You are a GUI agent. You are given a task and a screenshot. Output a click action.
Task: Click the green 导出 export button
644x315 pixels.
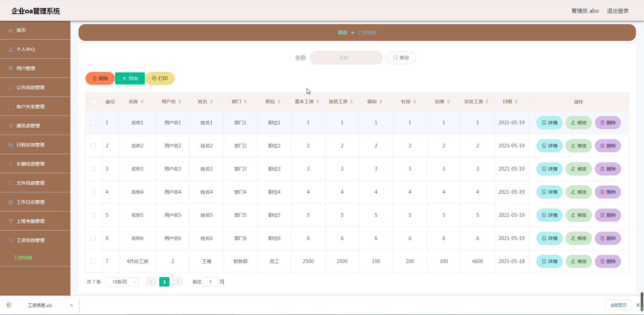130,78
